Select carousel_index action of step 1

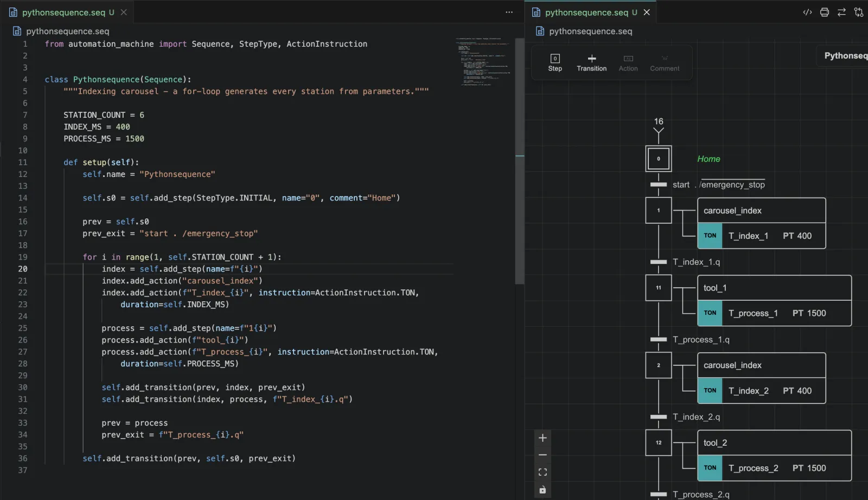point(761,210)
